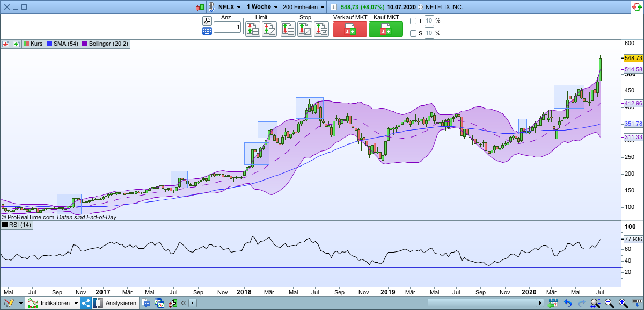The height and width of the screenshot is (310, 644).
Task: Click the redo arrow icon
Action: [581, 302]
